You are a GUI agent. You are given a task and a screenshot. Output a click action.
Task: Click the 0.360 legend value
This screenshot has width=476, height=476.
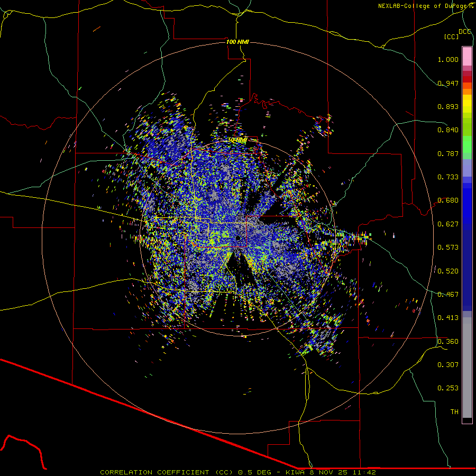[x=448, y=342]
